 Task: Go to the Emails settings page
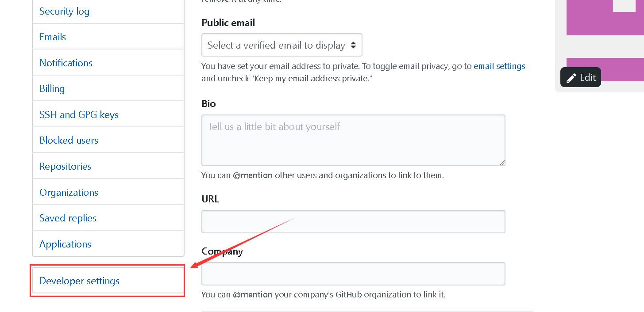[108, 37]
